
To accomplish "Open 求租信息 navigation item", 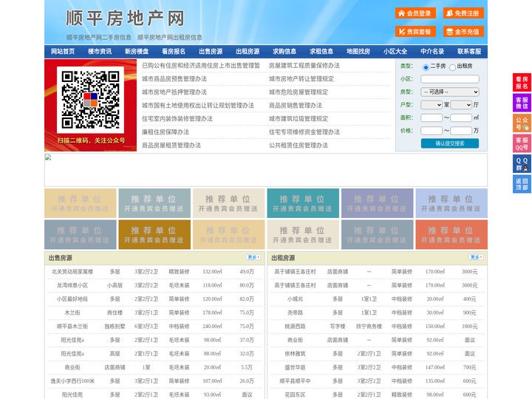I will 321,52.
